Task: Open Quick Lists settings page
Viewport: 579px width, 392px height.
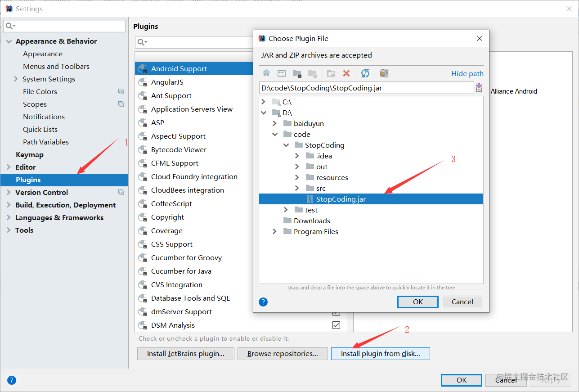Action: (40, 129)
